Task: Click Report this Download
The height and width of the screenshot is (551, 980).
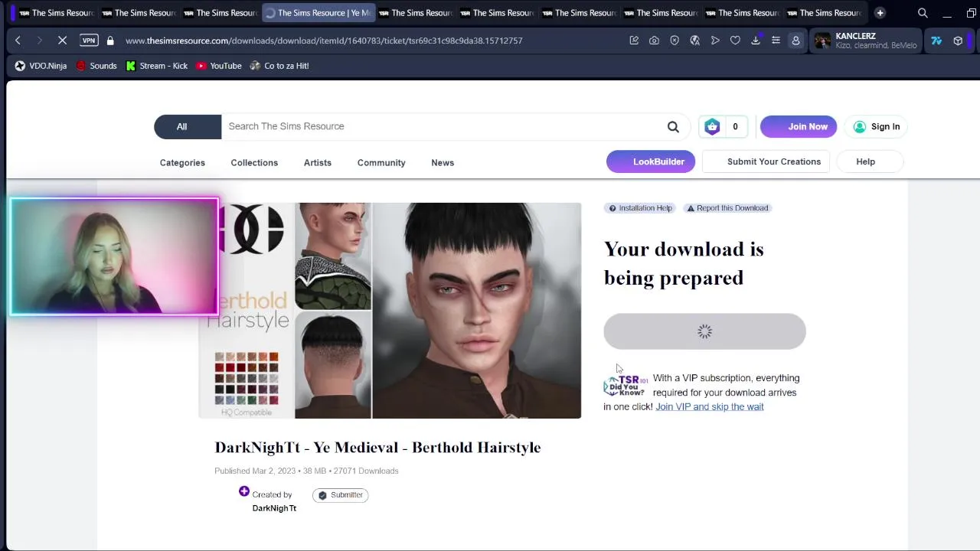Action: point(727,208)
